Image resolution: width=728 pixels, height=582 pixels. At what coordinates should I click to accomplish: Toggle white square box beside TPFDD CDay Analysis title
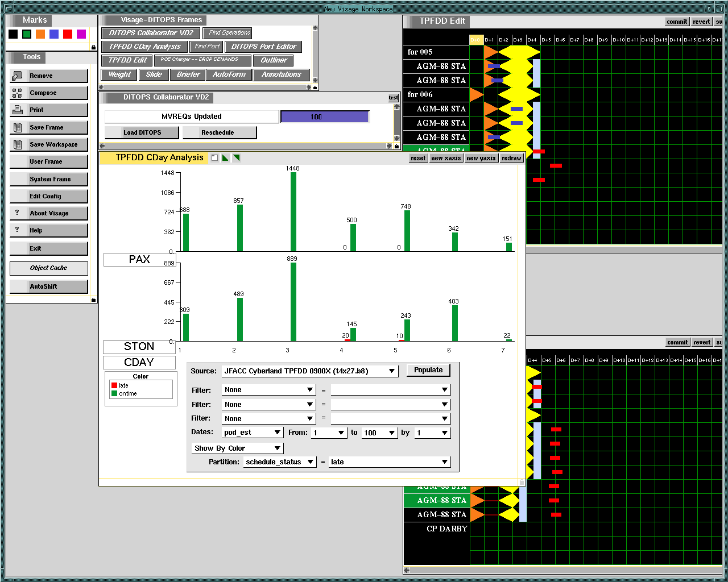214,158
